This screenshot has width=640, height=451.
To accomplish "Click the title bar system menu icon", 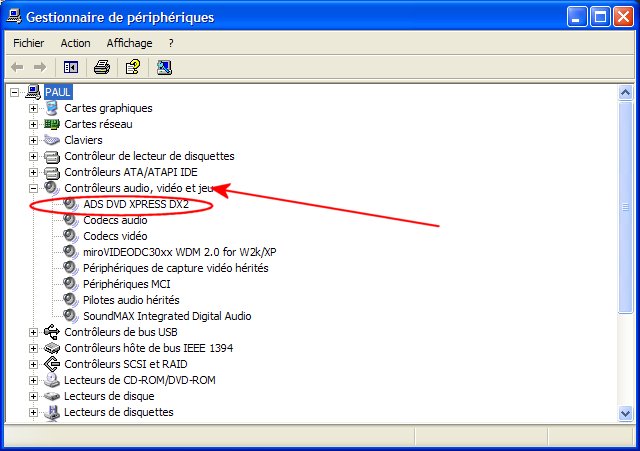I will tap(14, 16).
